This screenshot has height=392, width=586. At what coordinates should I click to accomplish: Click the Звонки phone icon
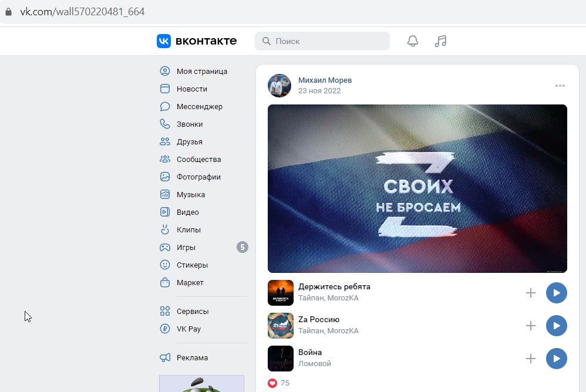pyautogui.click(x=165, y=124)
